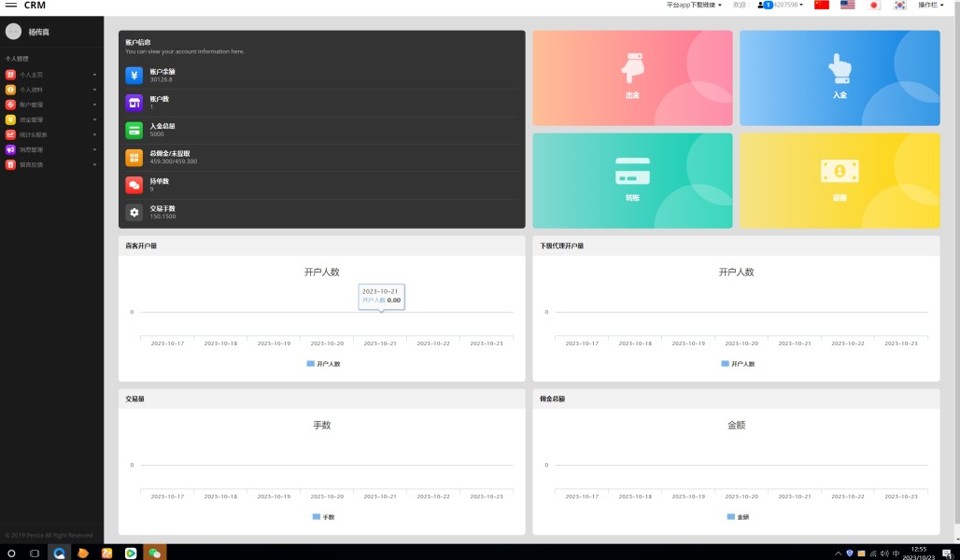The image size is (960, 560).
Task: Switch language with the US flag
Action: tap(847, 5)
